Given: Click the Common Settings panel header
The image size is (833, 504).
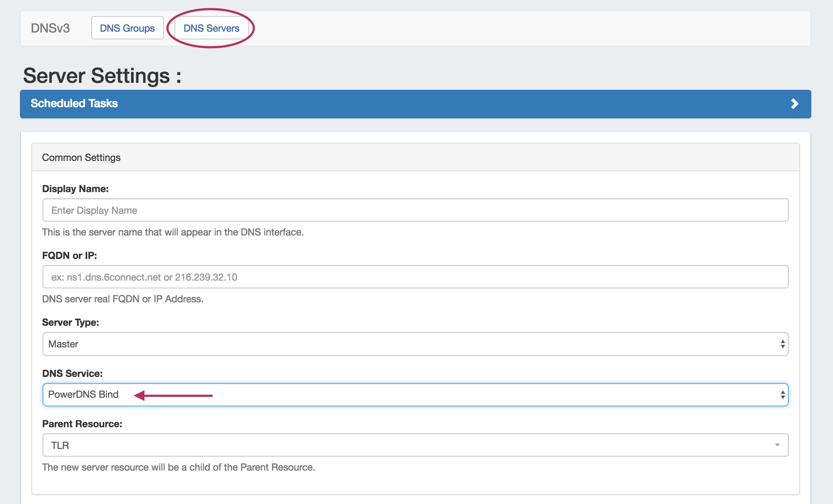Looking at the screenshot, I should pos(81,157).
